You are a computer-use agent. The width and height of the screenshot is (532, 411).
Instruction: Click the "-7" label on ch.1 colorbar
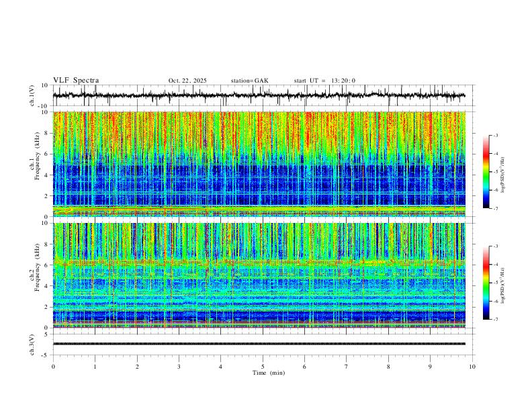[x=496, y=208]
